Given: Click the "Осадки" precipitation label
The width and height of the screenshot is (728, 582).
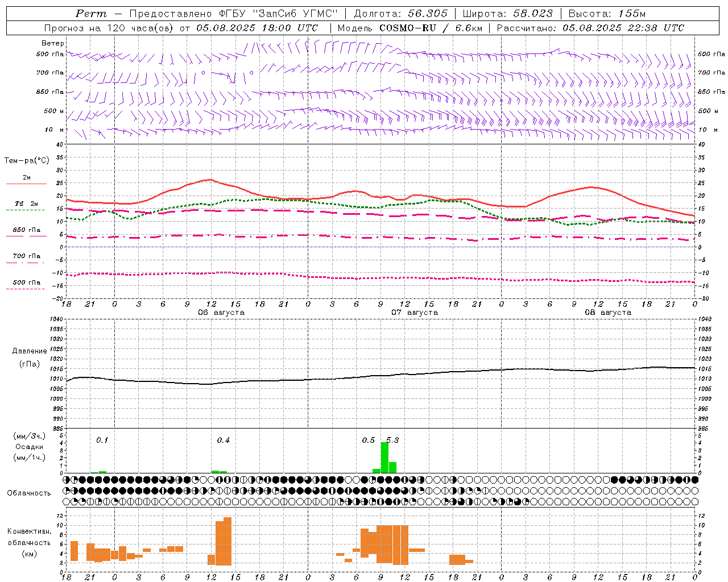Looking at the screenshot, I should coord(30,447).
